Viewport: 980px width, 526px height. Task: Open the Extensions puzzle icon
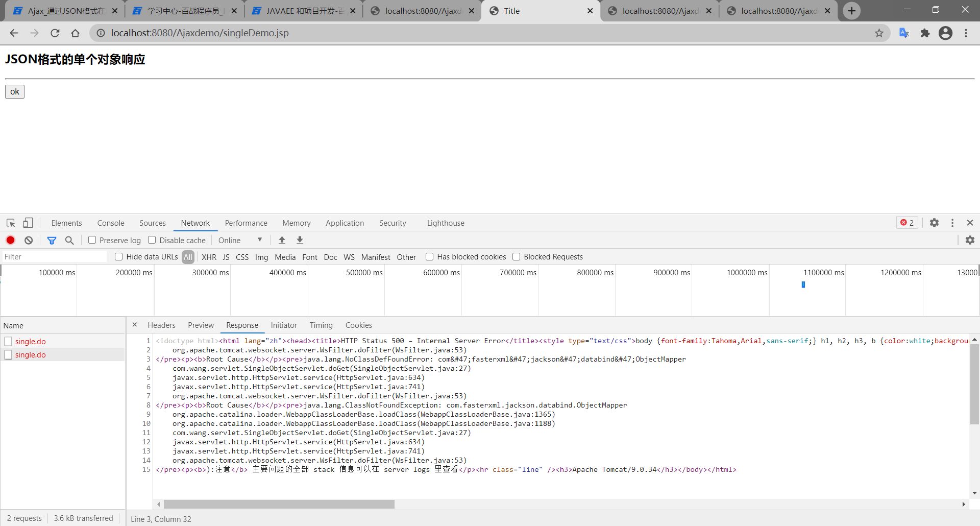point(925,33)
